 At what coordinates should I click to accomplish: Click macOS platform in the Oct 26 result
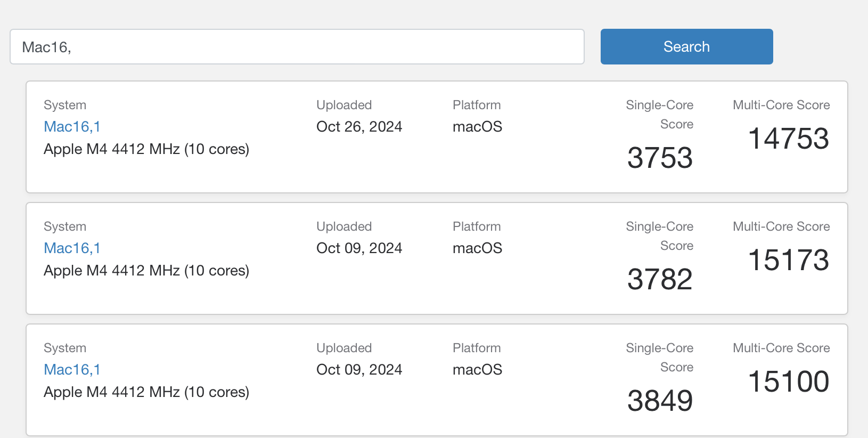click(477, 127)
